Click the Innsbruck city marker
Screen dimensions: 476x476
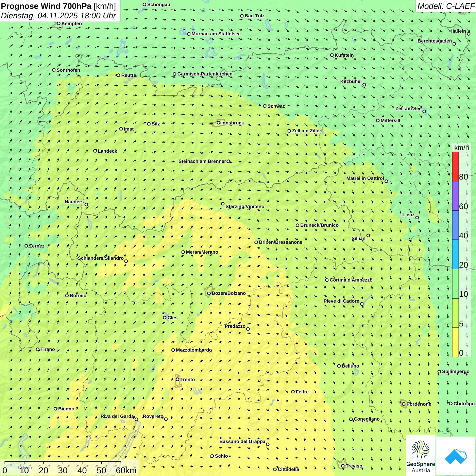coord(219,123)
